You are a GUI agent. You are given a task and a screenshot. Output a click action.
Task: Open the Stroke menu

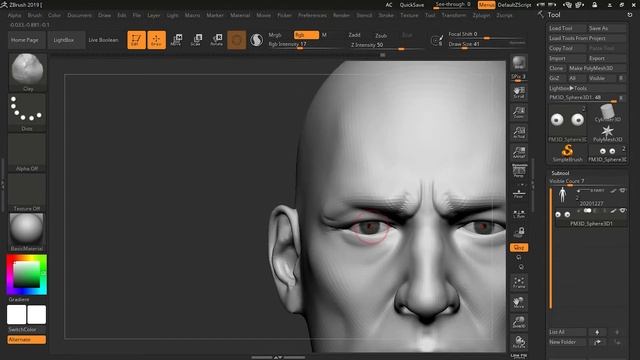[x=386, y=15]
